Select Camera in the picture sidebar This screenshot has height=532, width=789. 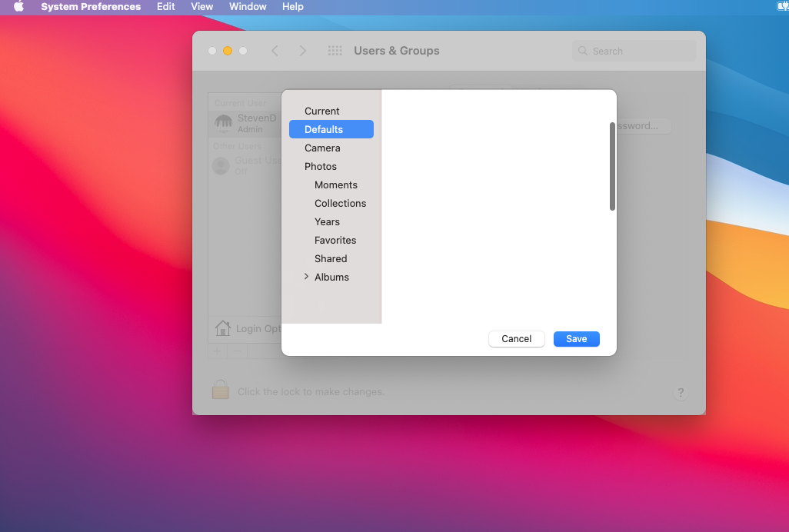pos(331,148)
